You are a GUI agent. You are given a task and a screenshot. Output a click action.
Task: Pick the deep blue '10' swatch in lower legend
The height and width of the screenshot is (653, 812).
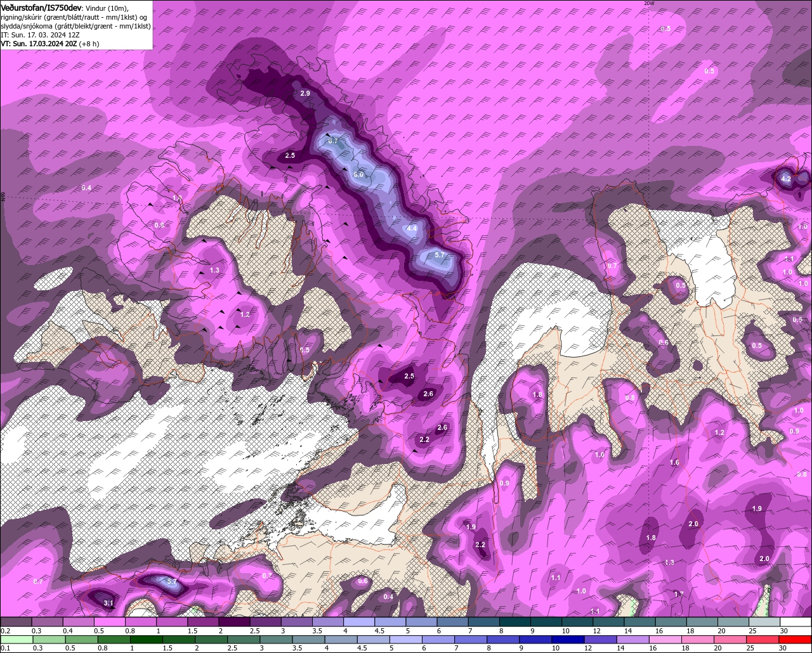point(567,639)
